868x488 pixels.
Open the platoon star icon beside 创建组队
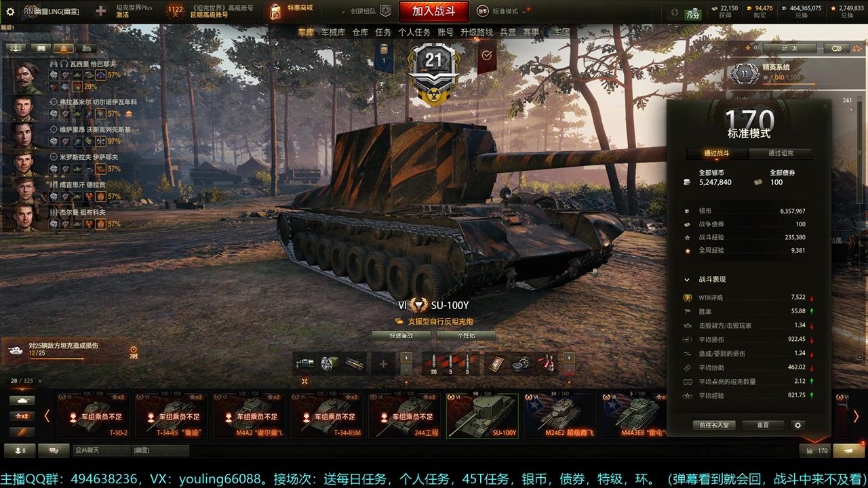(385, 11)
